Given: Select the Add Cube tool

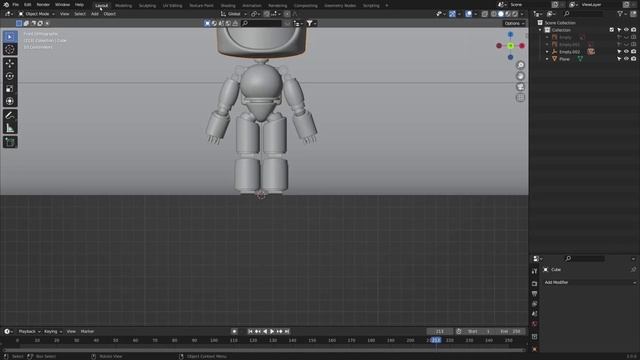Looking at the screenshot, I should (x=10, y=142).
